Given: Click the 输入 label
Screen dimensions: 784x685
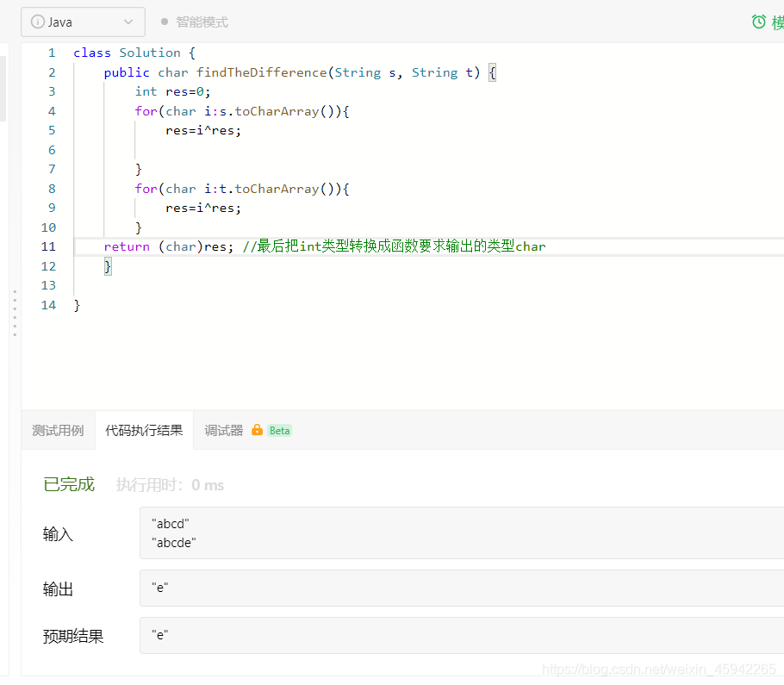Looking at the screenshot, I should tap(58, 534).
